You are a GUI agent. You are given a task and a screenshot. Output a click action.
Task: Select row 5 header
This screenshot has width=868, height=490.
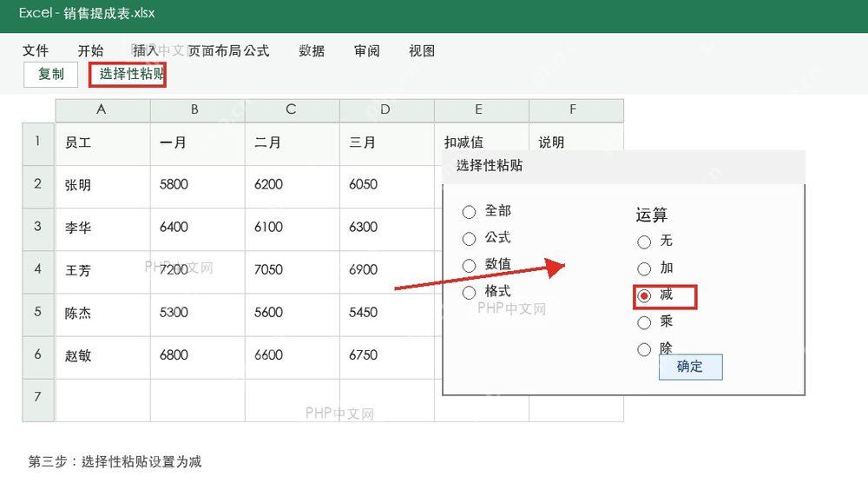tap(37, 315)
